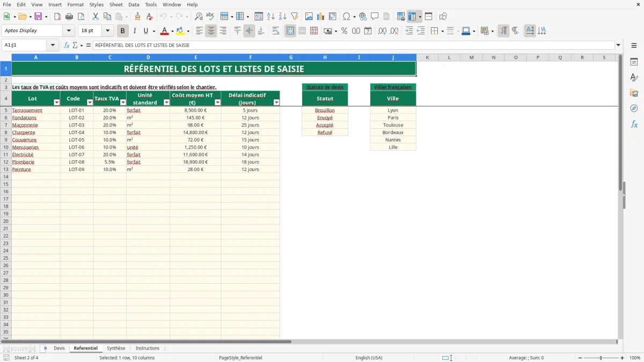
Task: Click the Insert comment icon
Action: pyautogui.click(x=375, y=17)
